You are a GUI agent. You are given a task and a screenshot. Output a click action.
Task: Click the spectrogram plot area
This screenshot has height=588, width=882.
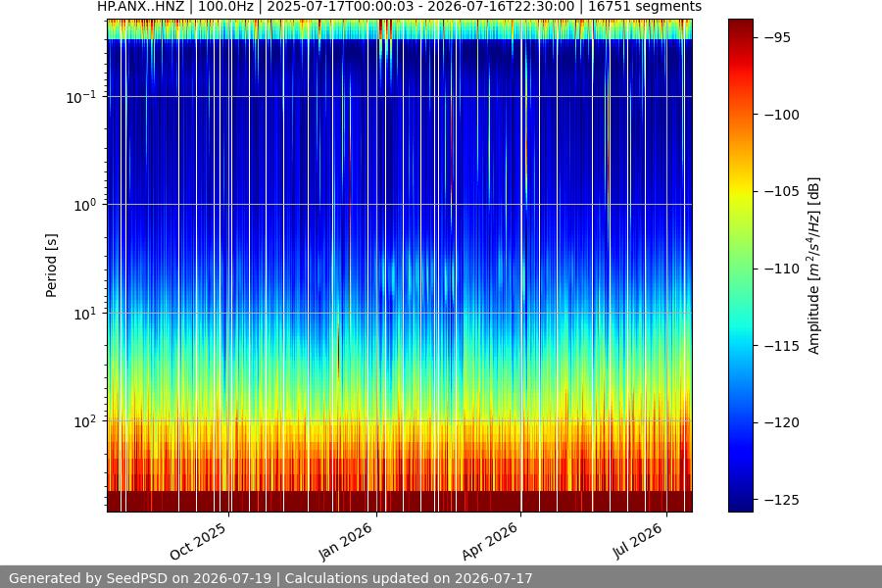pos(400,266)
